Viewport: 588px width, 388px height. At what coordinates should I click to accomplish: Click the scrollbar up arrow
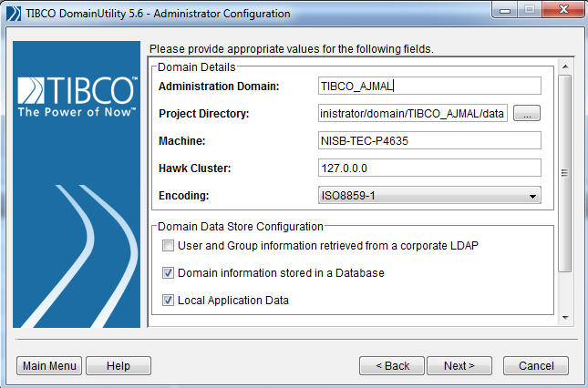(x=565, y=66)
